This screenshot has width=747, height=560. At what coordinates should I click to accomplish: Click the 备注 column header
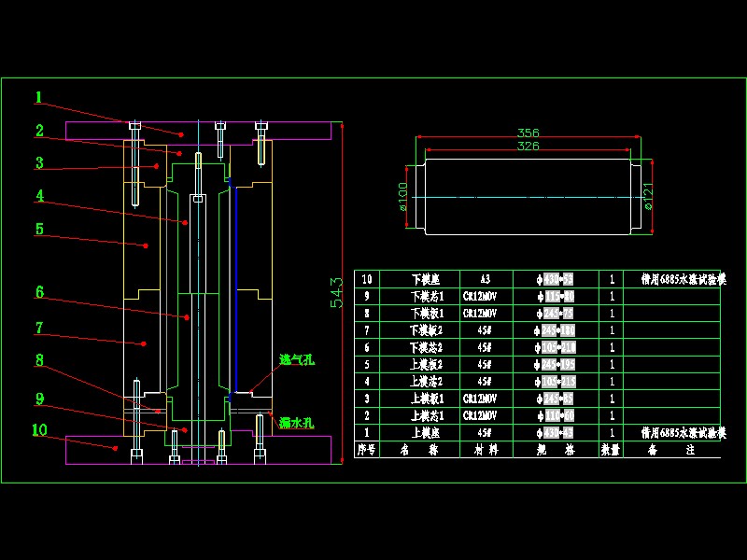[671, 449]
